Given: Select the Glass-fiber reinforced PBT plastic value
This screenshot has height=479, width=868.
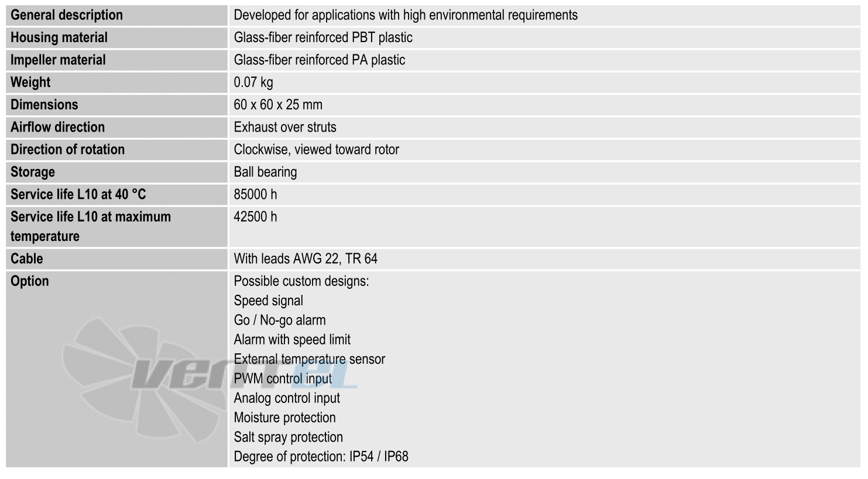Looking at the screenshot, I should pos(323,37).
